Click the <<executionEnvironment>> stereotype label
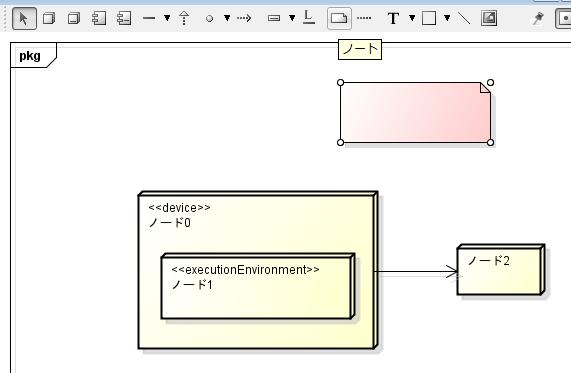 tap(245, 270)
